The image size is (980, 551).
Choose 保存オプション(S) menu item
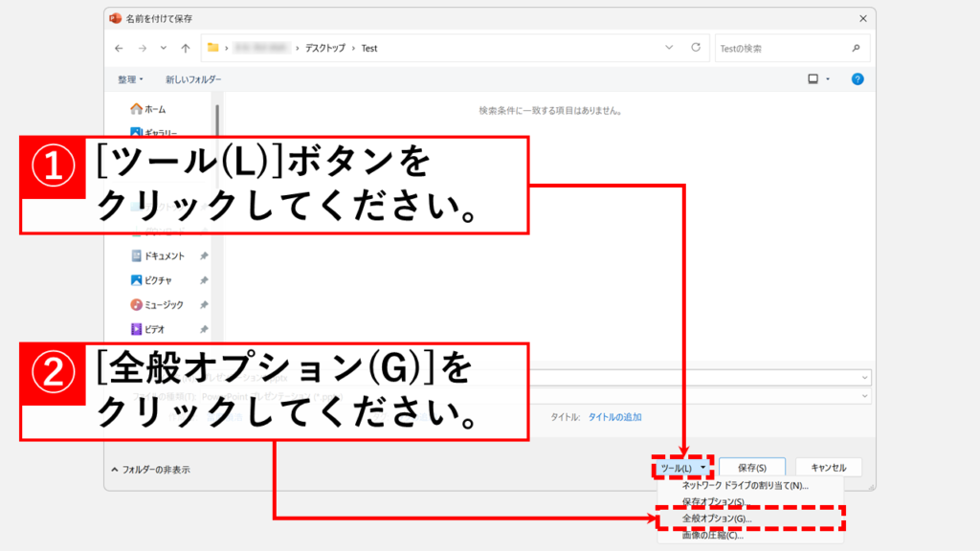point(750,501)
